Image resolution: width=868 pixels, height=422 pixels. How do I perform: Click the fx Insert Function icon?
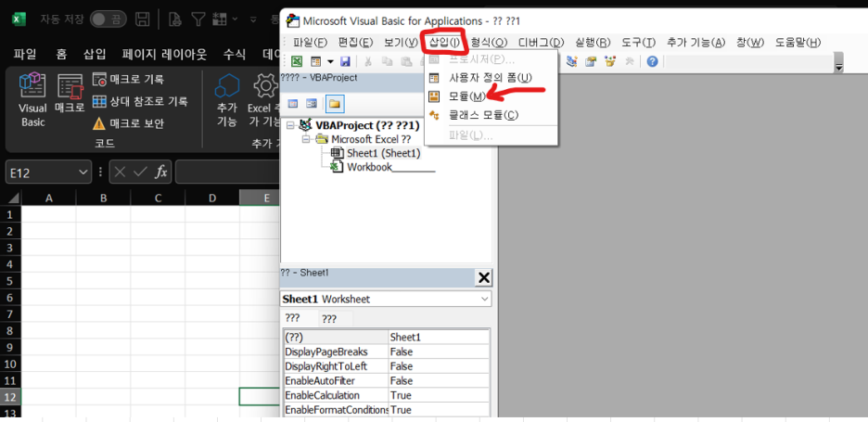tap(160, 173)
